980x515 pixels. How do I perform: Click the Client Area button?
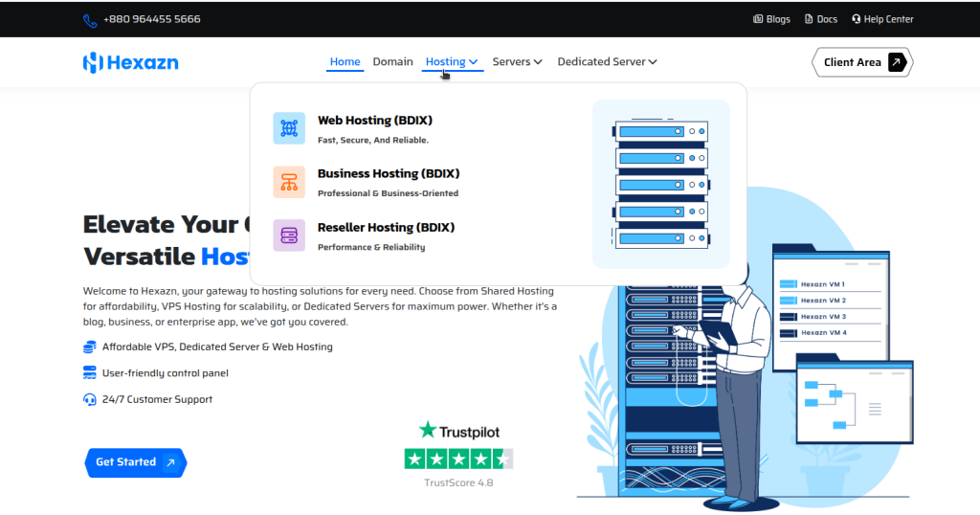[862, 62]
